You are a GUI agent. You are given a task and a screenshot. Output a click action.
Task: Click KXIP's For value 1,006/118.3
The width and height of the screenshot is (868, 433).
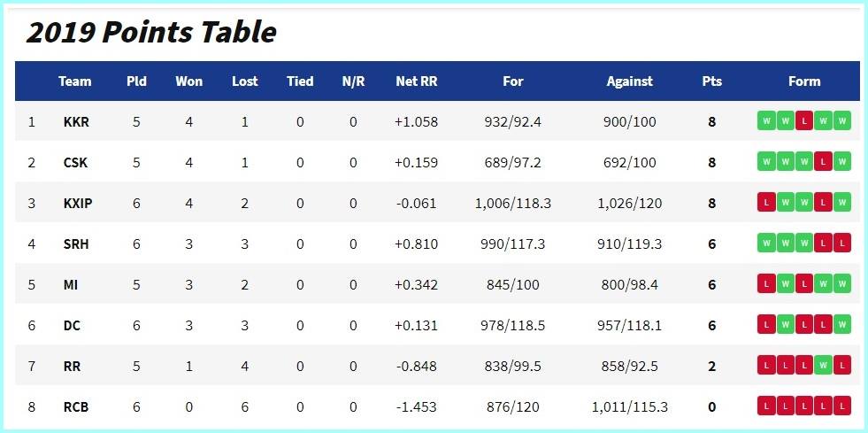[x=512, y=204]
